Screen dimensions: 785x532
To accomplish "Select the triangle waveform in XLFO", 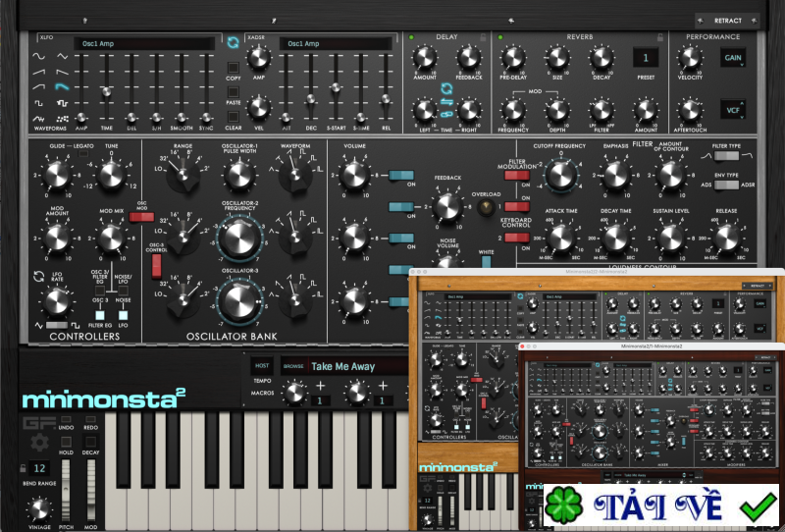I will click(x=62, y=56).
